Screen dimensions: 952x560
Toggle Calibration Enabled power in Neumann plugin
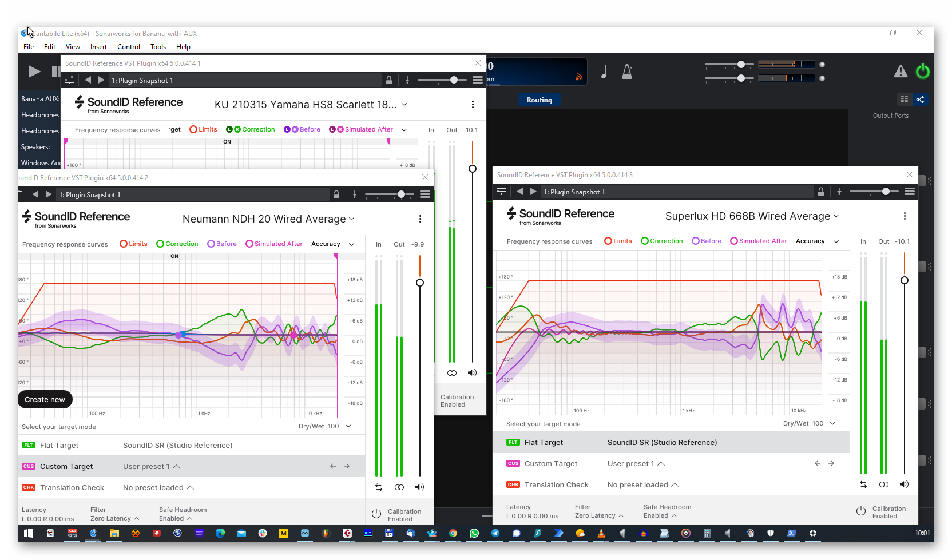coord(376,514)
